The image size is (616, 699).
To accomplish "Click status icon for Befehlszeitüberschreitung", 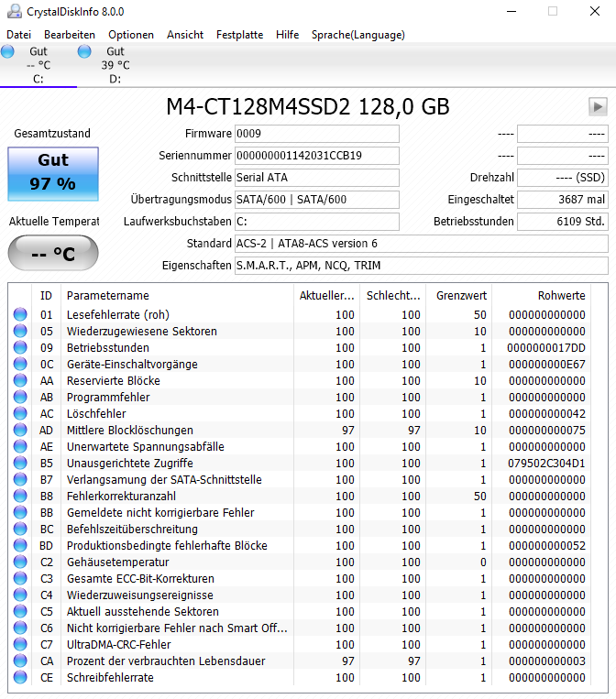I will click(20, 529).
